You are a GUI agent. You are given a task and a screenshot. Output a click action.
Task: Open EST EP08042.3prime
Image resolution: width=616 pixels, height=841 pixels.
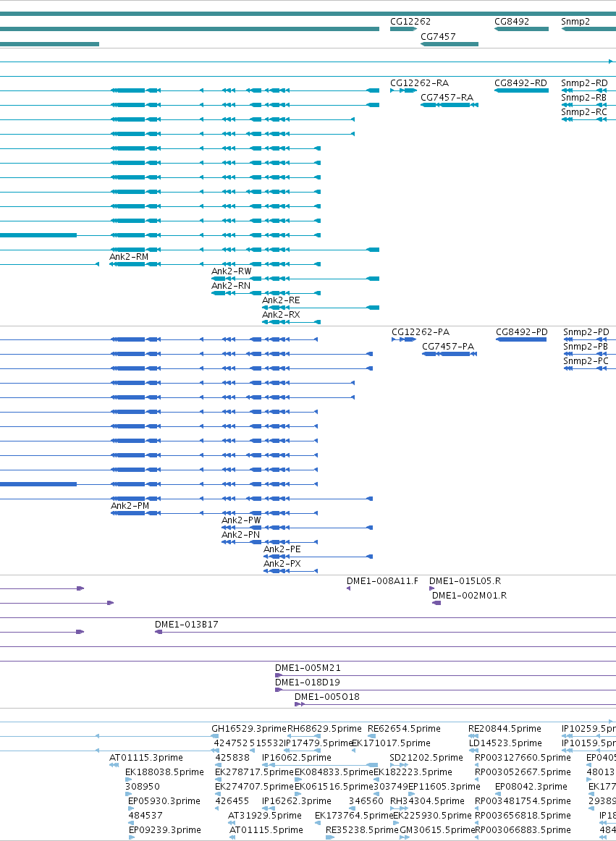(531, 786)
